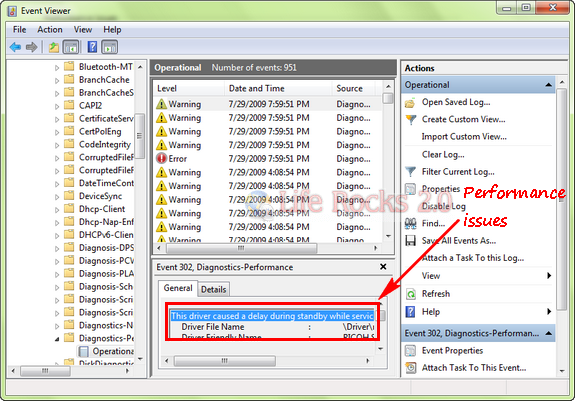Collapse the Operational actions section
Viewport: 575px width, 401px height.
[549, 85]
